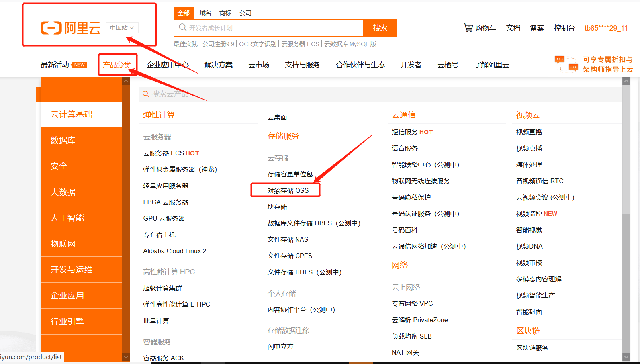Screen dimensions: 640x364
Task: Open 解决方案 menu item
Action: (218, 65)
